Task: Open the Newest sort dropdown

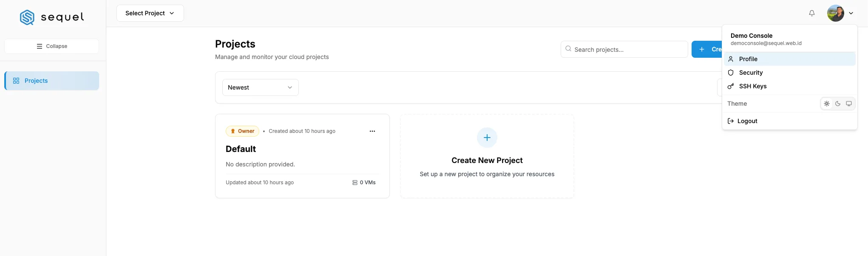Action: pyautogui.click(x=261, y=87)
